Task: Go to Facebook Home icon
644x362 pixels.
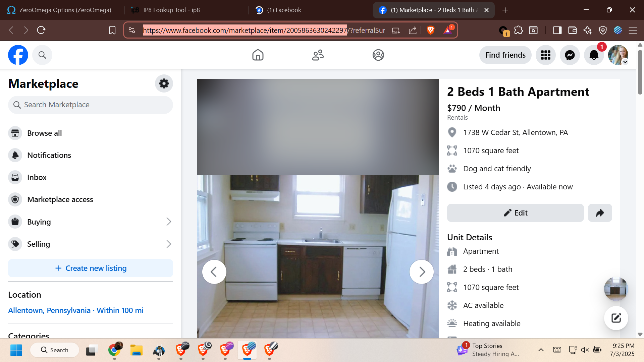Action: coord(258,55)
